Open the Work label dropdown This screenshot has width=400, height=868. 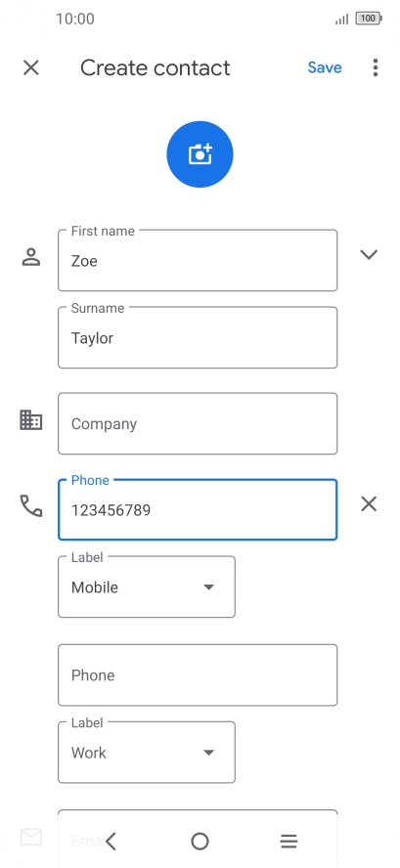click(147, 753)
